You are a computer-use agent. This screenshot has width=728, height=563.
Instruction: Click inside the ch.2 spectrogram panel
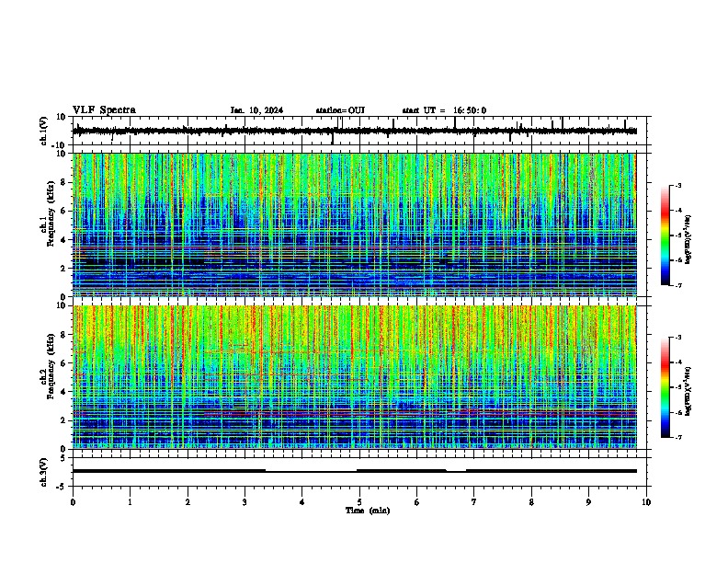(355, 377)
